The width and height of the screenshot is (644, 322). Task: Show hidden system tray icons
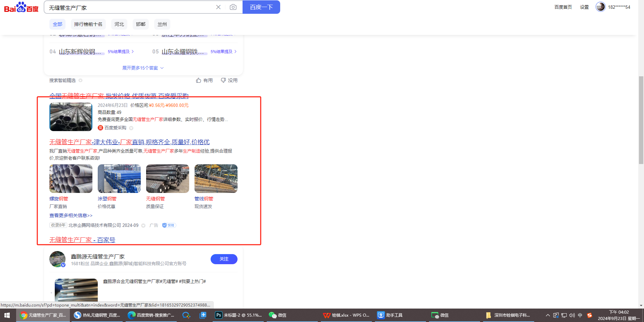point(548,315)
